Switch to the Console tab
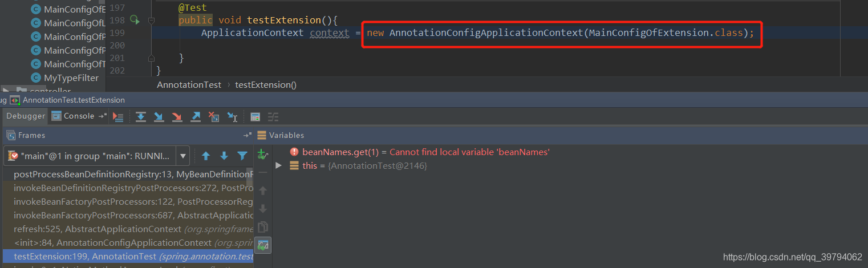Viewport: 868px width, 268px height. point(73,116)
